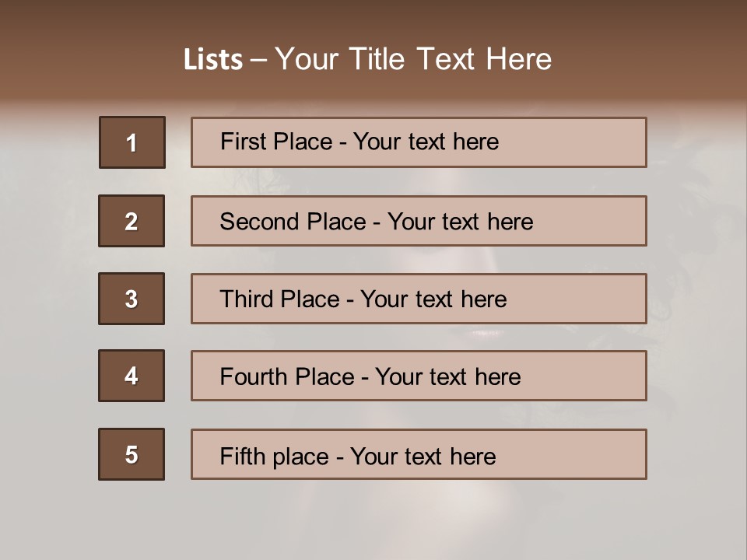The height and width of the screenshot is (560, 747).
Task: Select the number 4 box
Action: click(x=132, y=376)
